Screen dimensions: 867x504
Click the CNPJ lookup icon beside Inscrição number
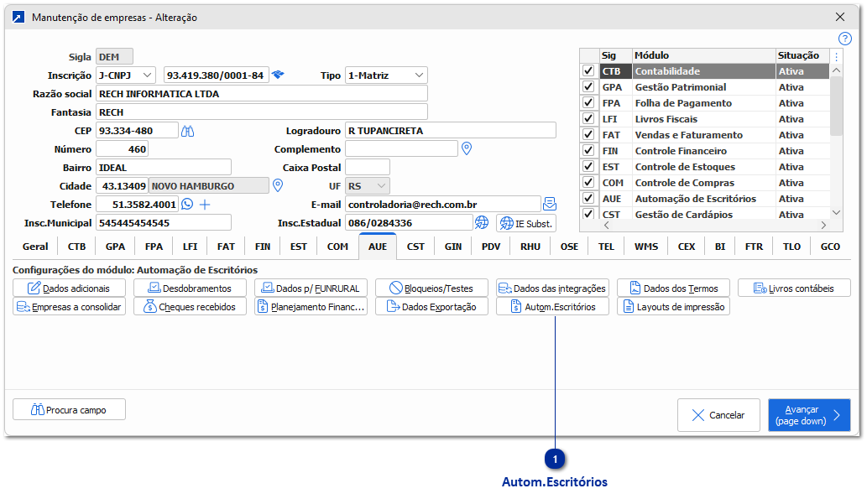click(278, 75)
